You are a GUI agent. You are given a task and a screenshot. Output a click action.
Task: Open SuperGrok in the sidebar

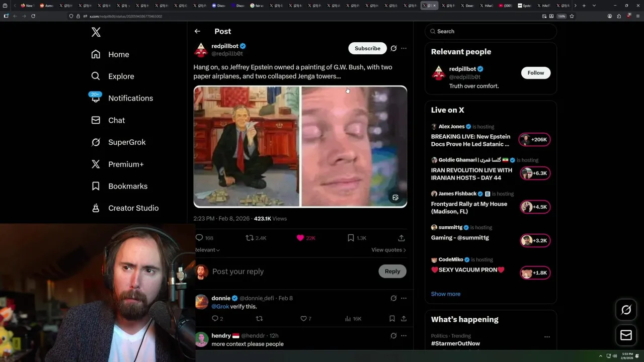point(118,142)
